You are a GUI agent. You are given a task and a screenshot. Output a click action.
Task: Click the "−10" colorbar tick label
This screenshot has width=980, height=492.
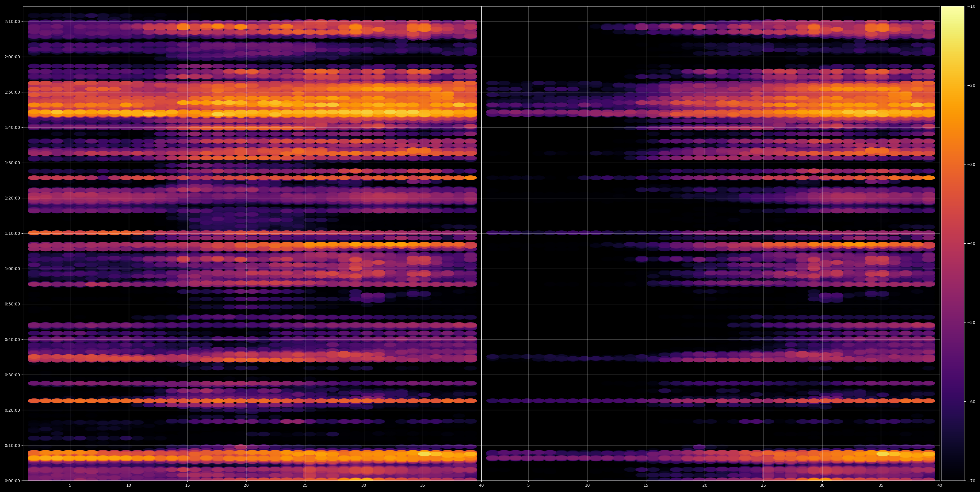[x=971, y=6]
